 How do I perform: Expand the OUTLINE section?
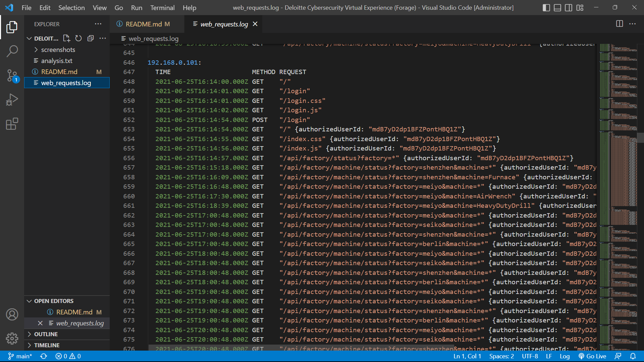(46, 334)
